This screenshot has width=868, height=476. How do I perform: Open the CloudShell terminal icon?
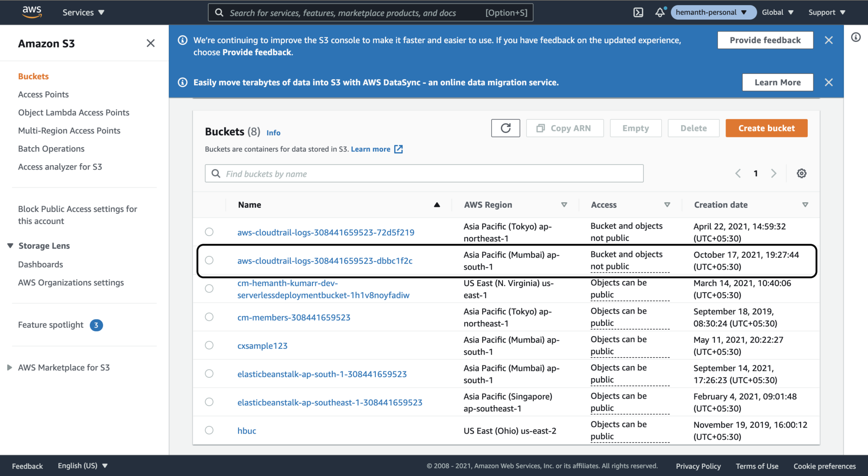click(x=638, y=12)
